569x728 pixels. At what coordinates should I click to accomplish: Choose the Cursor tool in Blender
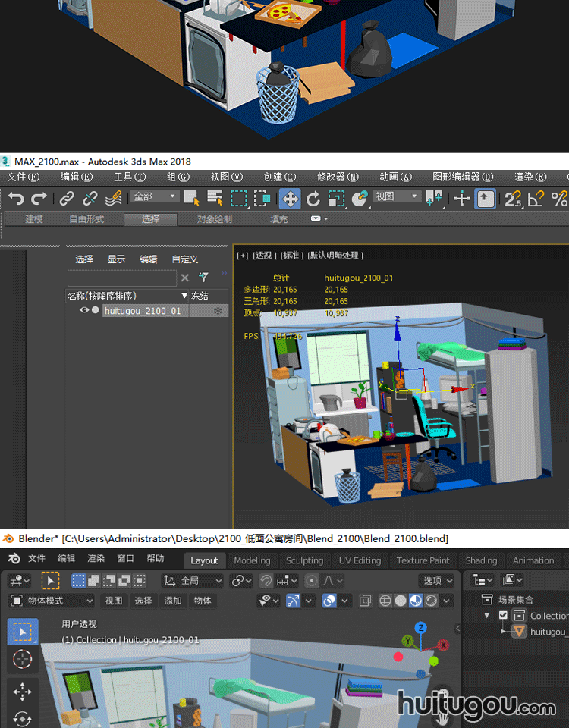23,660
